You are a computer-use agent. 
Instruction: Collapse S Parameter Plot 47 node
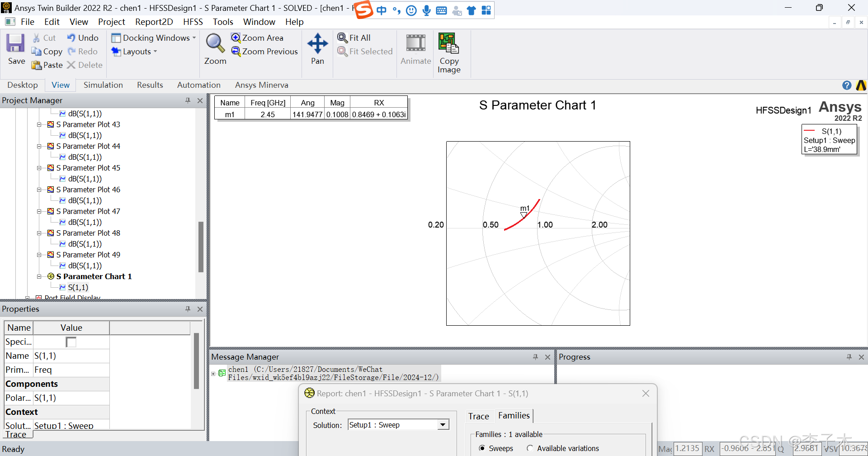click(39, 211)
